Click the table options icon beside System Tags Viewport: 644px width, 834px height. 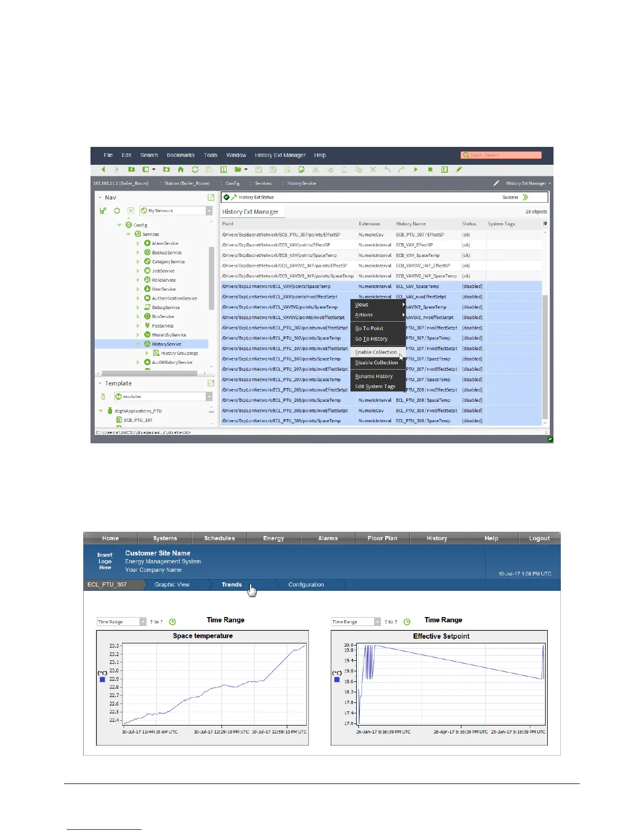pyautogui.click(x=545, y=224)
